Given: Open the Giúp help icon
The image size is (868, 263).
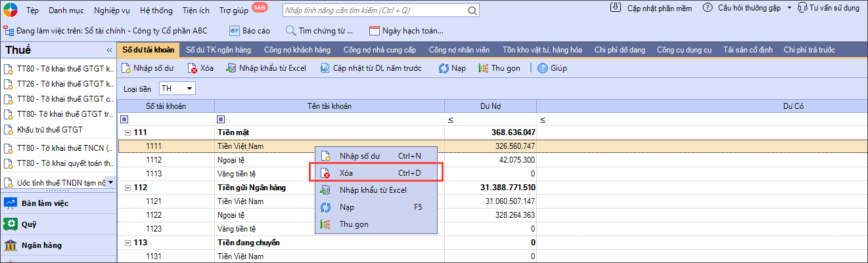Looking at the screenshot, I should tap(543, 68).
